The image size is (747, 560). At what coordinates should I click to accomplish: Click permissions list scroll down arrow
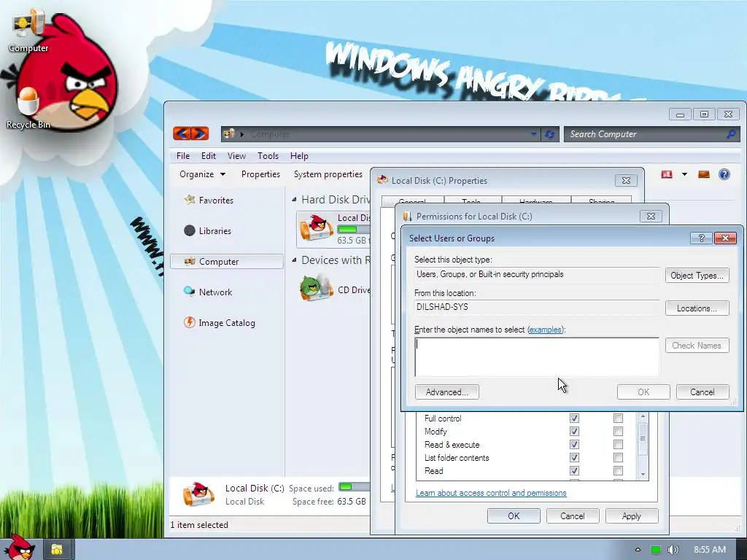tap(643, 474)
